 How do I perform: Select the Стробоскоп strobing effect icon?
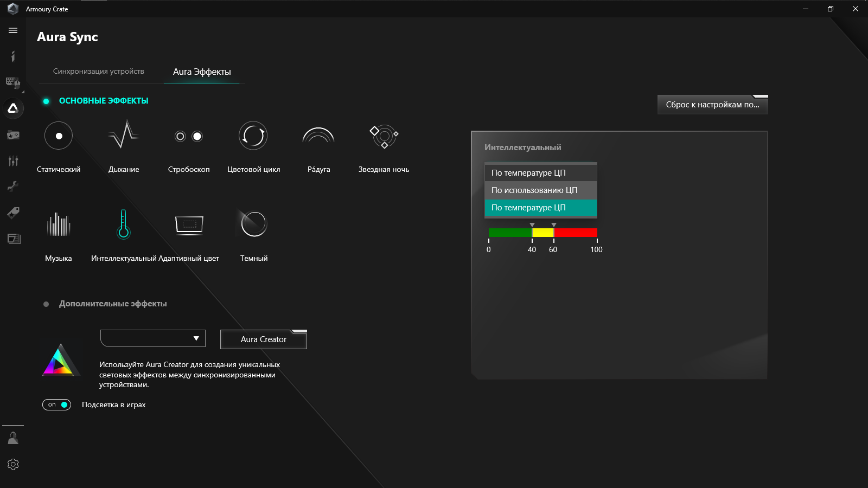pos(189,136)
